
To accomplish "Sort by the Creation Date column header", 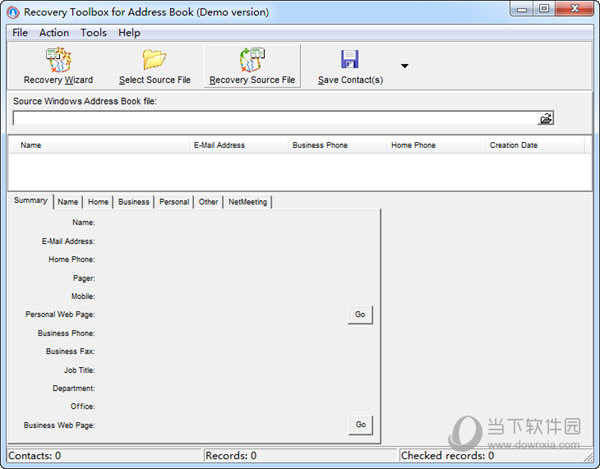I will pos(535,145).
